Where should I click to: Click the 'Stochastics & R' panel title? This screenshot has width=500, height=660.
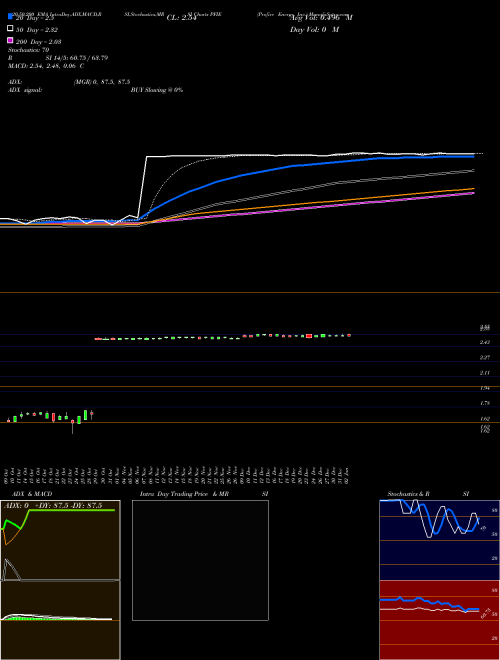click(x=408, y=494)
